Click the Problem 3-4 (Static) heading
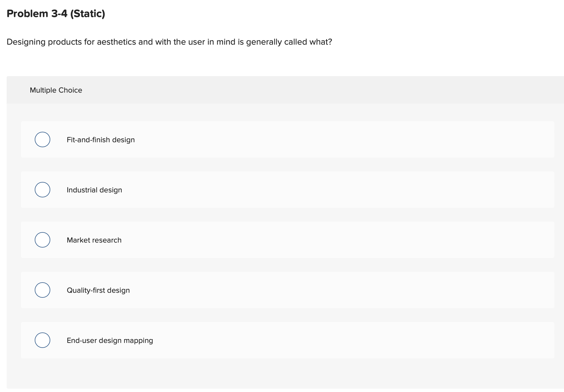Viewport: 564px width, 392px height. [x=56, y=13]
